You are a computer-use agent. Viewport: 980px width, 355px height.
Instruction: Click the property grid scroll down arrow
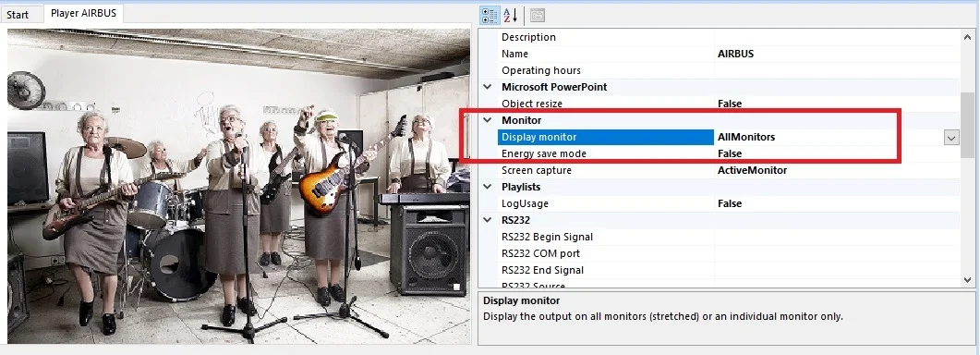[x=967, y=279]
